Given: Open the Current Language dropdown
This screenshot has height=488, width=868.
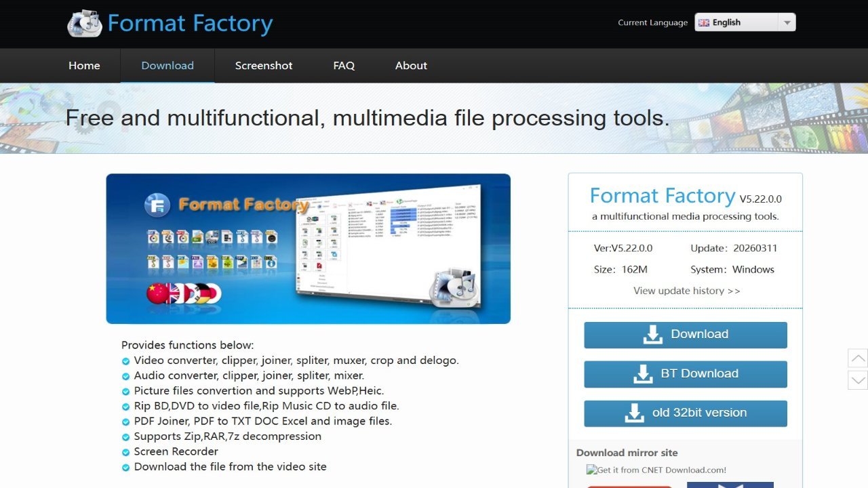Looking at the screenshot, I should 745,22.
